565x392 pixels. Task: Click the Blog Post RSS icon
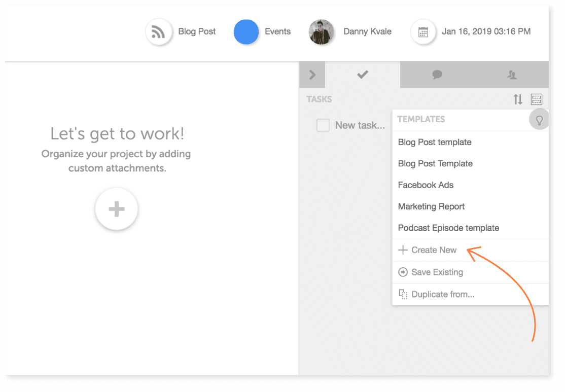tap(159, 32)
